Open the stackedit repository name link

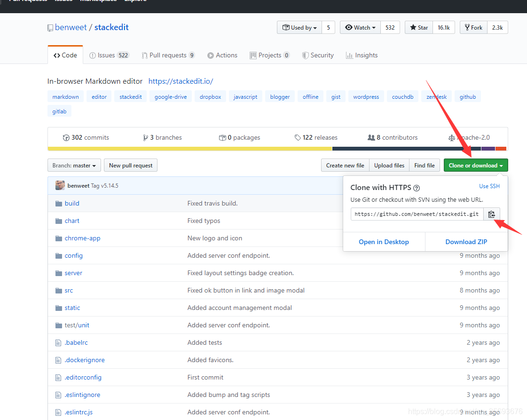pyautogui.click(x=111, y=27)
